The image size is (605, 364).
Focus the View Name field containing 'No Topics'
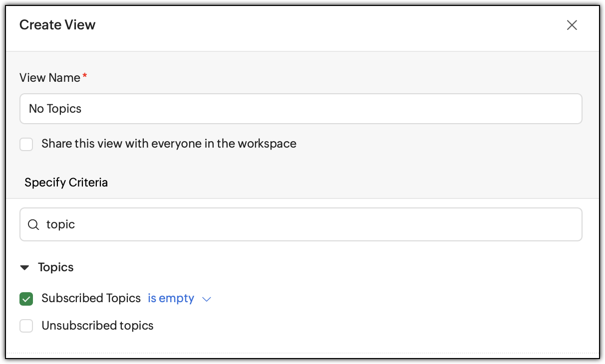click(x=301, y=109)
